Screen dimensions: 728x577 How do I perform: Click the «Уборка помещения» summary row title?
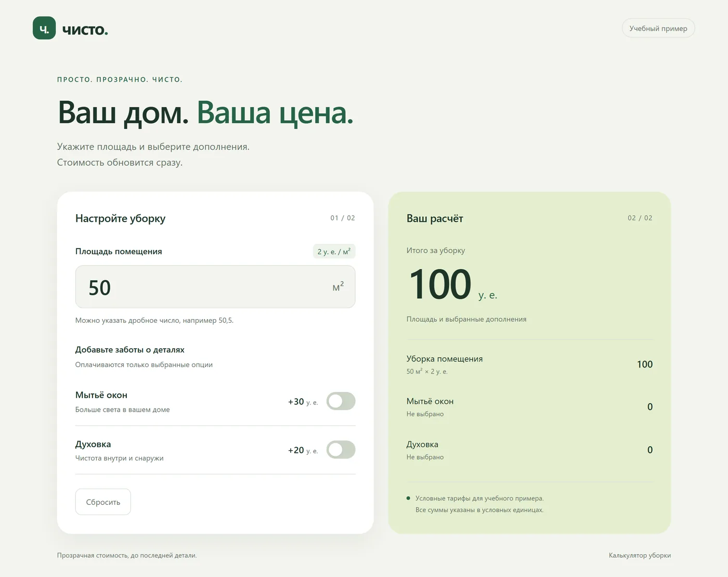point(445,359)
